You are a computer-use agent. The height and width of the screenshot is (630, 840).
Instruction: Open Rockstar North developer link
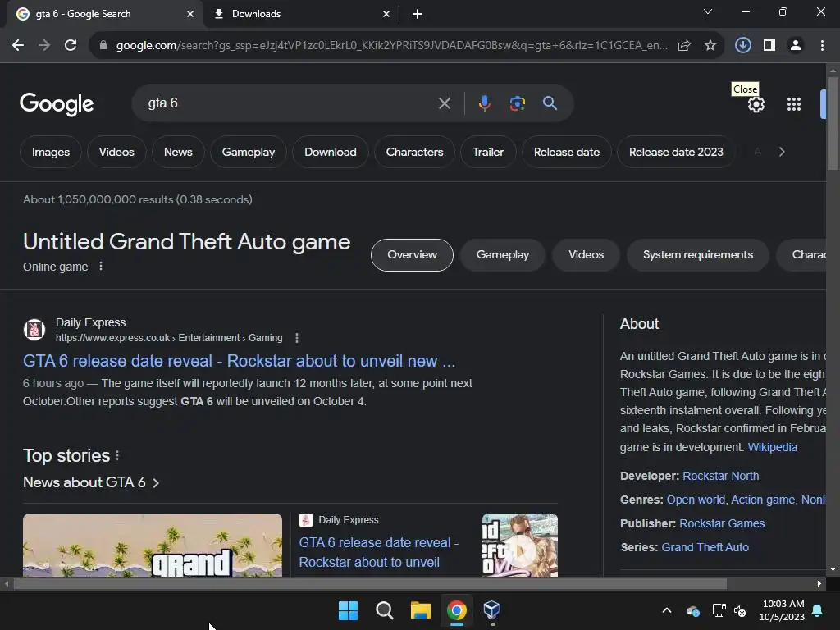[720, 477]
